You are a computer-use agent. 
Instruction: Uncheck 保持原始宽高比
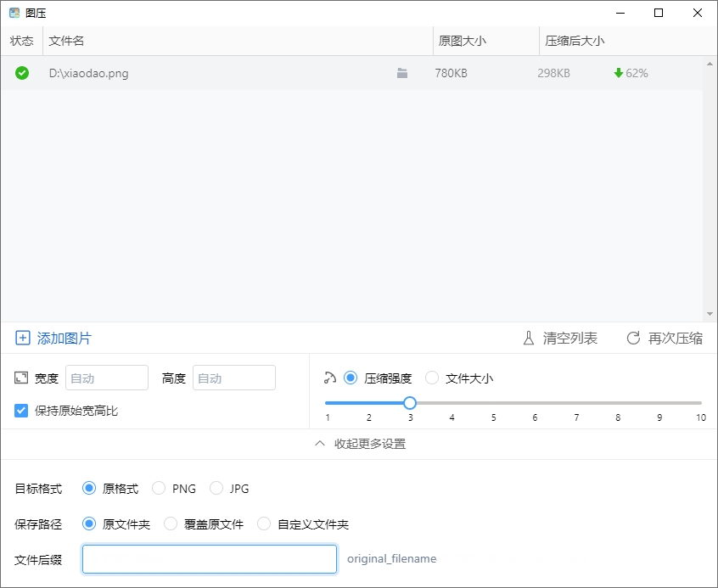(x=20, y=411)
